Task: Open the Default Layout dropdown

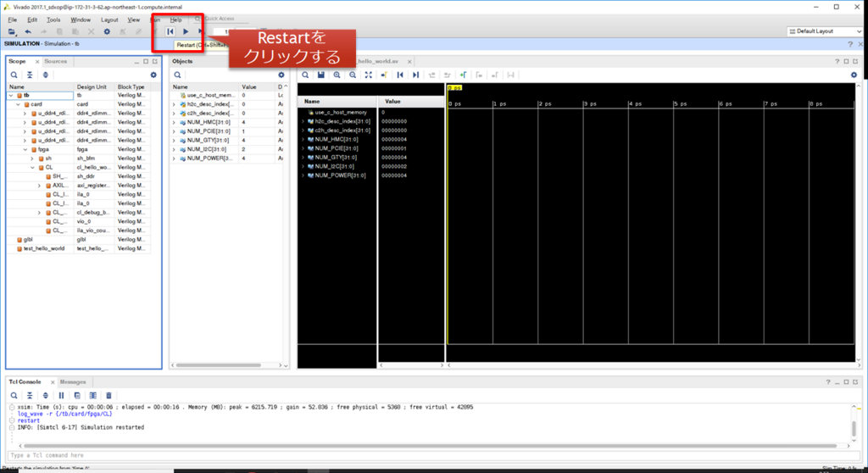Action: tap(825, 31)
